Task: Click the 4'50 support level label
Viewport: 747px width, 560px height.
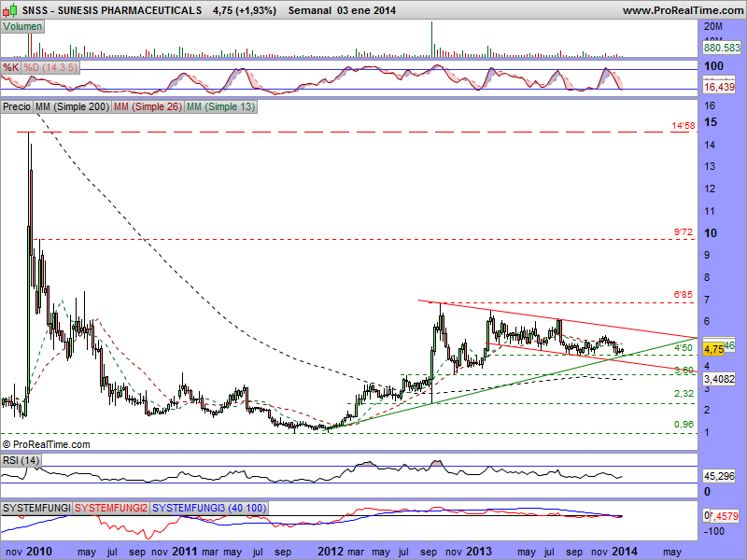Action: point(684,347)
